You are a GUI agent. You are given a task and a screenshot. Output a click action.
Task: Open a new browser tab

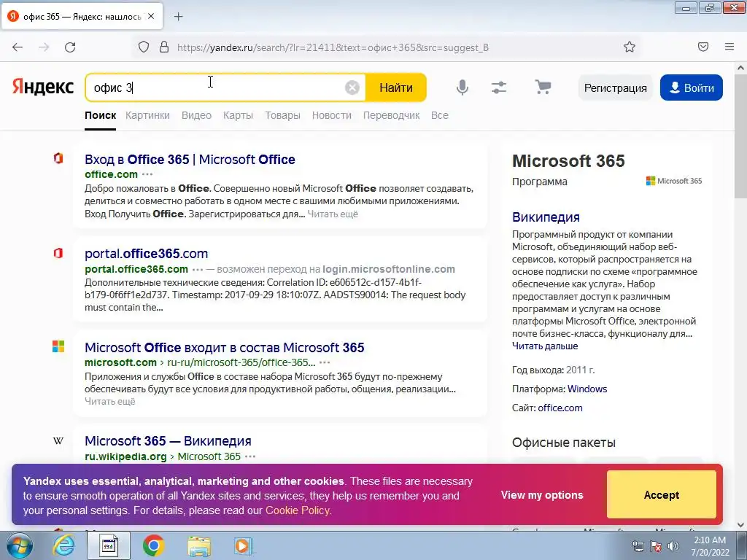[x=178, y=17]
